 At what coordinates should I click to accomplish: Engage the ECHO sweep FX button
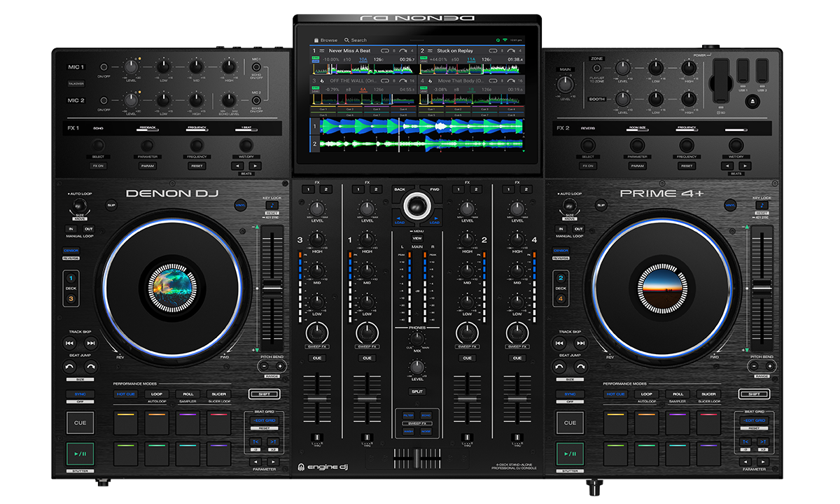click(x=425, y=415)
